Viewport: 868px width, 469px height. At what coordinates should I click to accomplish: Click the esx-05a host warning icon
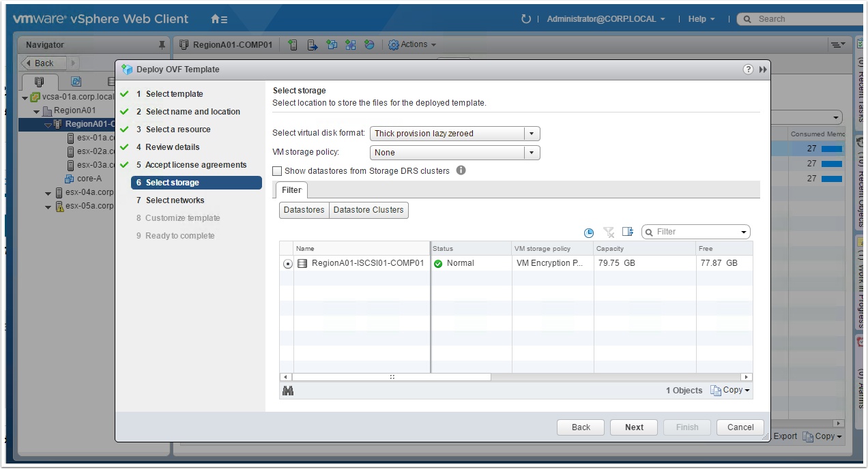tap(59, 206)
